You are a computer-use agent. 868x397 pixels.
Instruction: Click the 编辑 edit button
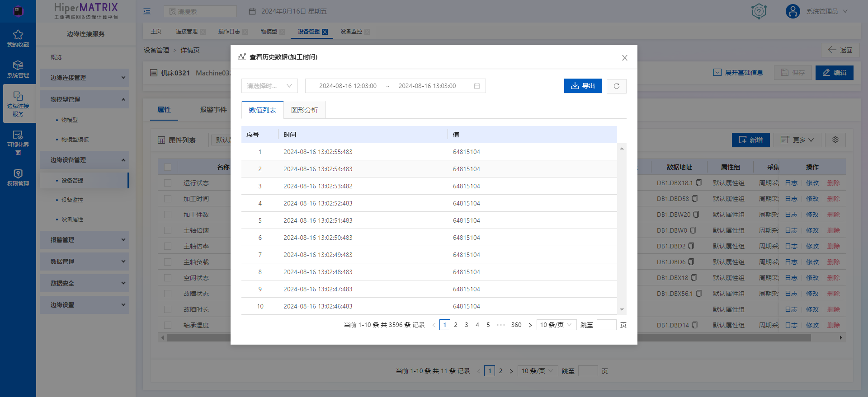point(835,73)
